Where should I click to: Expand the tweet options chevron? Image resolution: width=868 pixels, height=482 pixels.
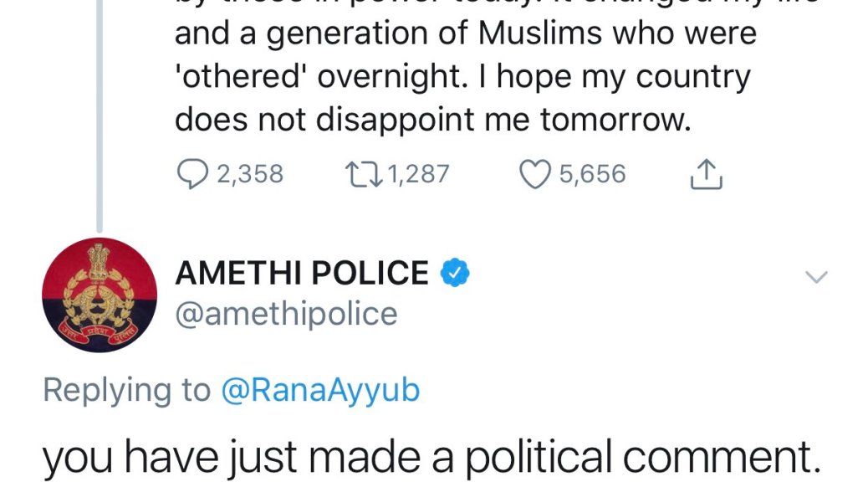pos(816,278)
